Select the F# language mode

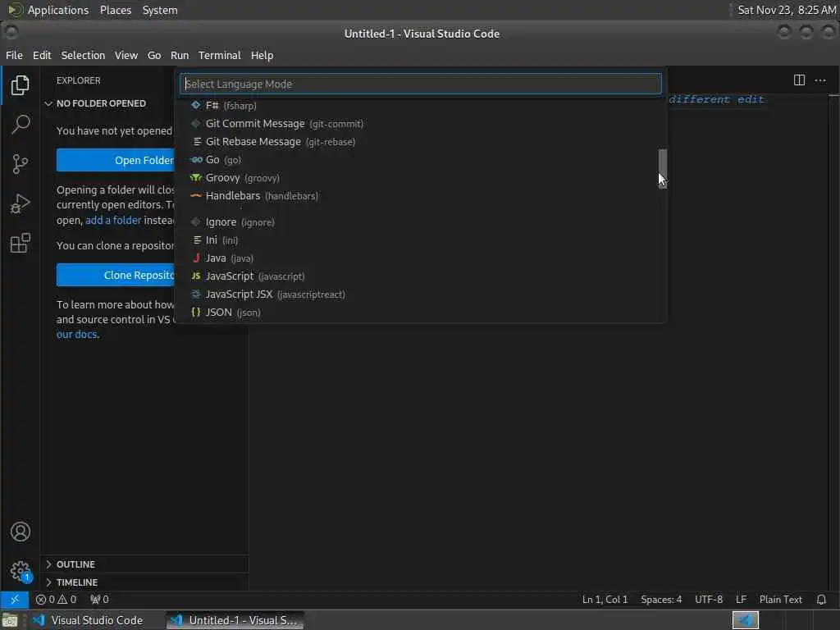point(421,106)
